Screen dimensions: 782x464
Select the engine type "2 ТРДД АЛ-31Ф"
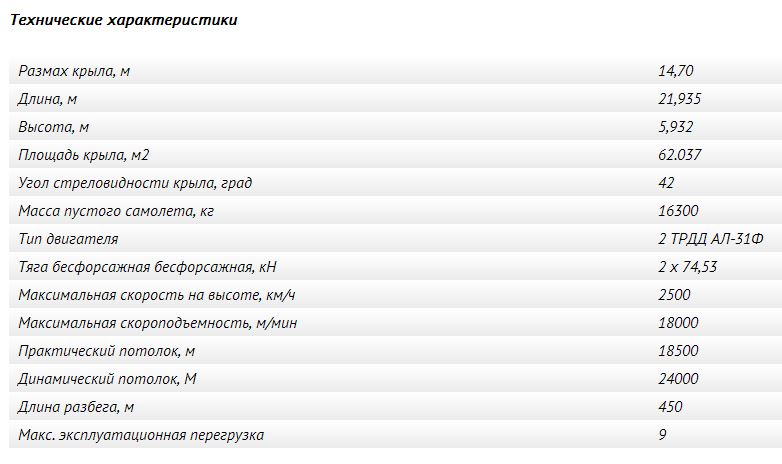coord(710,239)
